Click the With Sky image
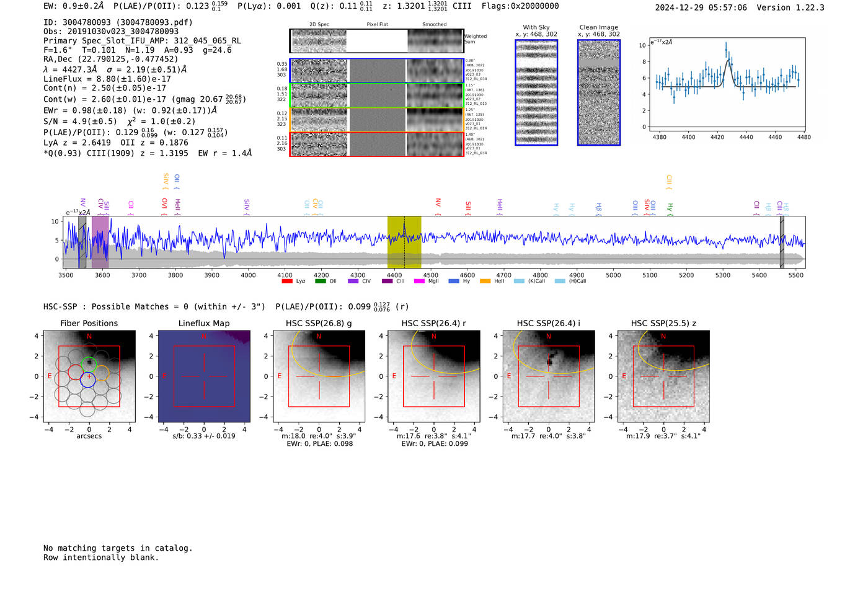Image resolution: width=868 pixels, height=591 pixels. pyautogui.click(x=536, y=92)
